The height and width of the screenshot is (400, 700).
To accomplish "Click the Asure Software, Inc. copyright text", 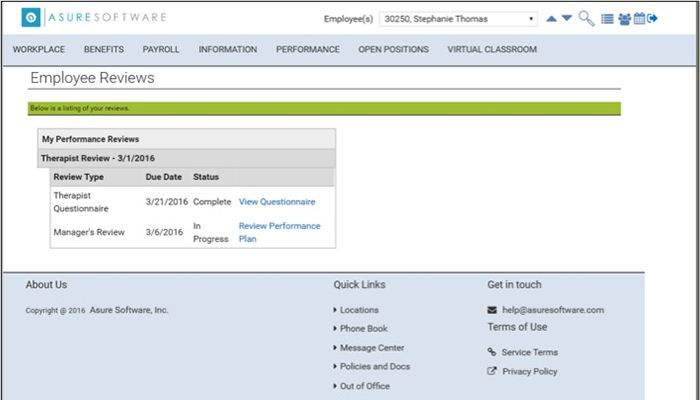I will 129,310.
